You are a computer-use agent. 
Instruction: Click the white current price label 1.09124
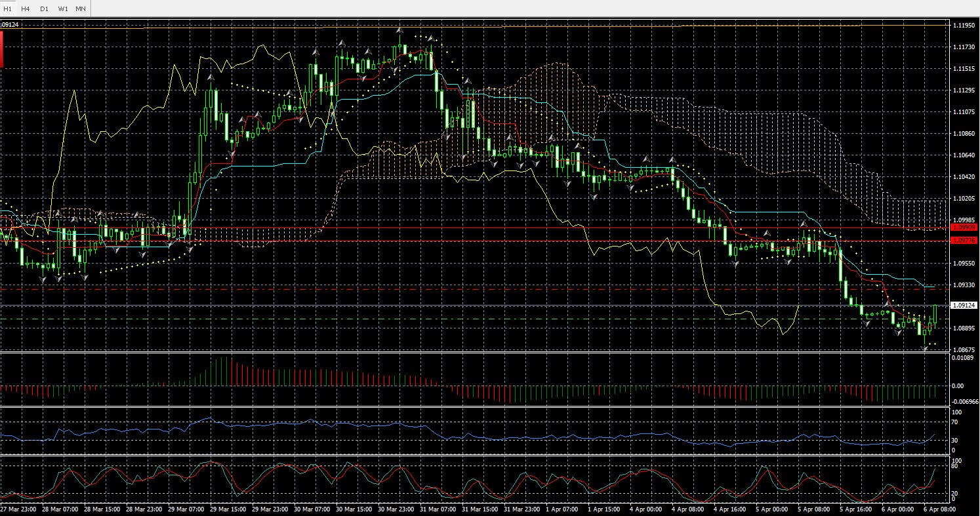963,306
